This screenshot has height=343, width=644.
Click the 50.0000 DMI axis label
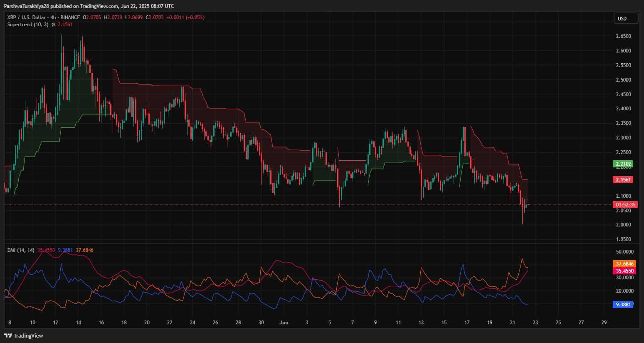tap(625, 252)
